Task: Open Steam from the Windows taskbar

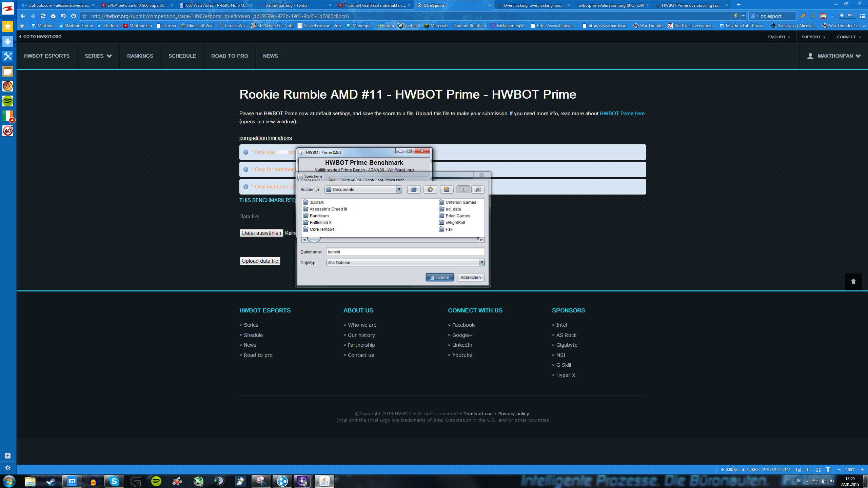Action: click(x=51, y=481)
